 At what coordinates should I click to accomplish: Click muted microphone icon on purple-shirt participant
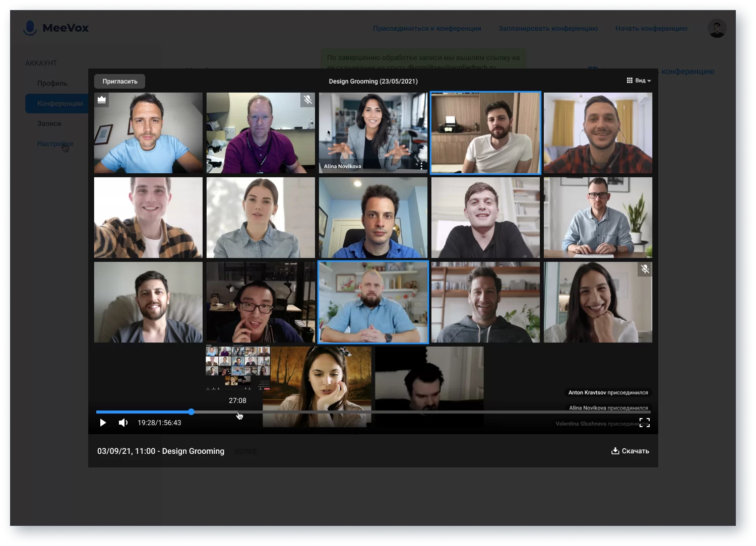(x=307, y=100)
